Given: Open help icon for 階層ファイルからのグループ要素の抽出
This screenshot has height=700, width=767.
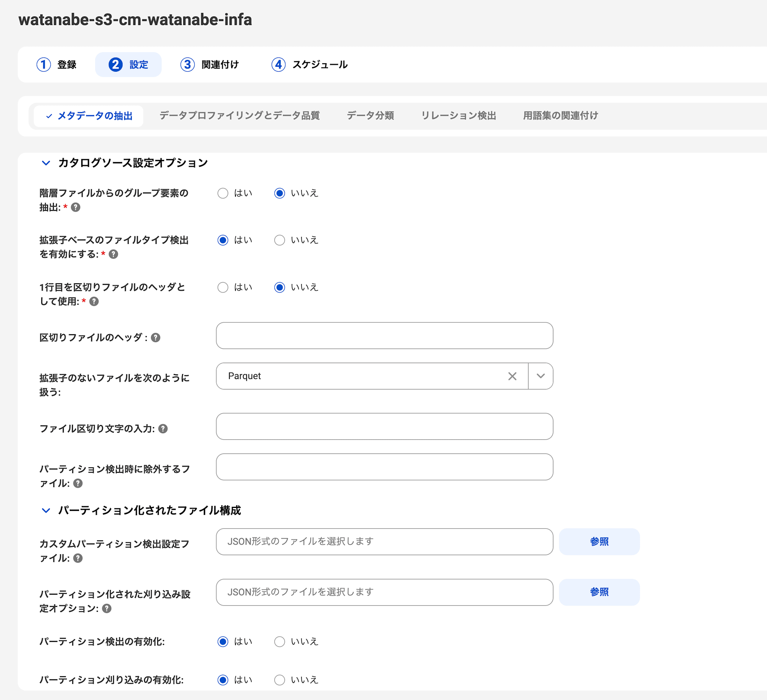Looking at the screenshot, I should 76,207.
